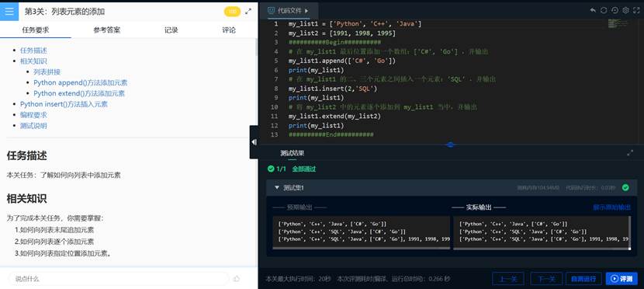The height and width of the screenshot is (289, 644).
Task: Open the 任务描述 contents link
Action: (33, 50)
